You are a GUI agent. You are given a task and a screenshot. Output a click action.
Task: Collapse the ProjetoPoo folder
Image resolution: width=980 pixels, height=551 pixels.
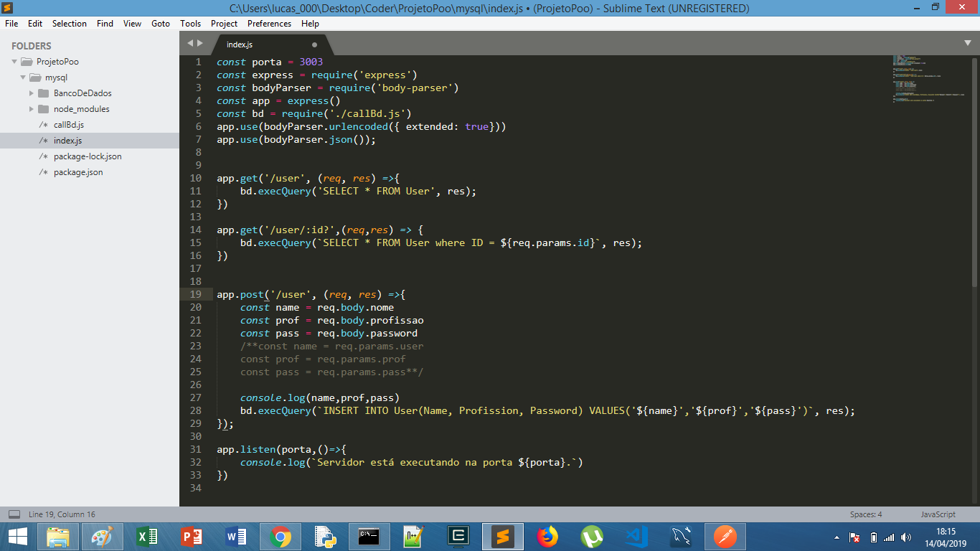pyautogui.click(x=14, y=62)
